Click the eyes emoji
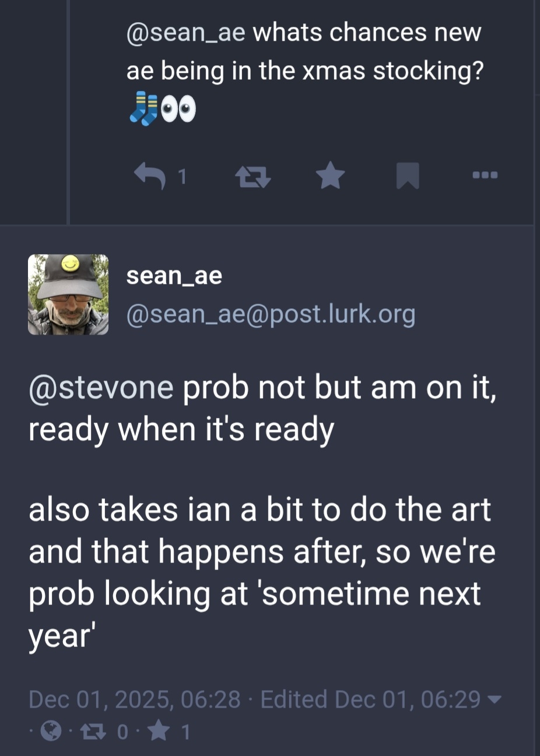 (x=178, y=109)
